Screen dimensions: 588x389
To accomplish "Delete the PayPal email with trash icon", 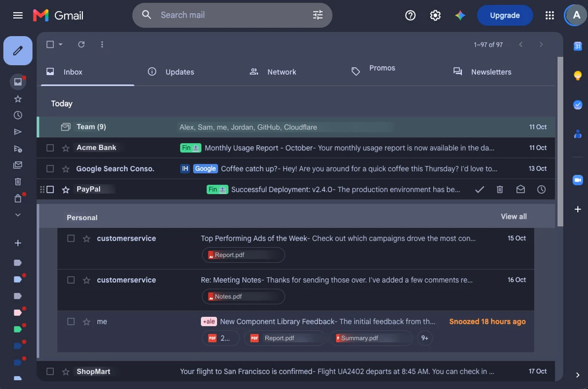I will coord(500,190).
